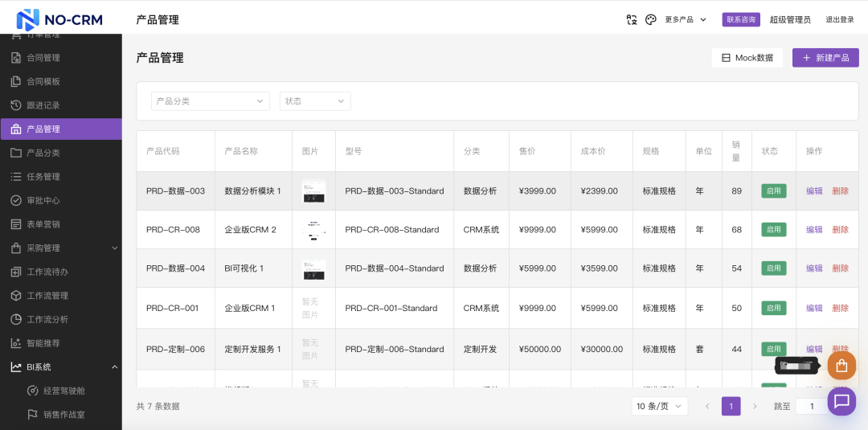This screenshot has width=868, height=430.
Task: Click the 采购管理 bag icon
Action: pyautogui.click(x=16, y=248)
